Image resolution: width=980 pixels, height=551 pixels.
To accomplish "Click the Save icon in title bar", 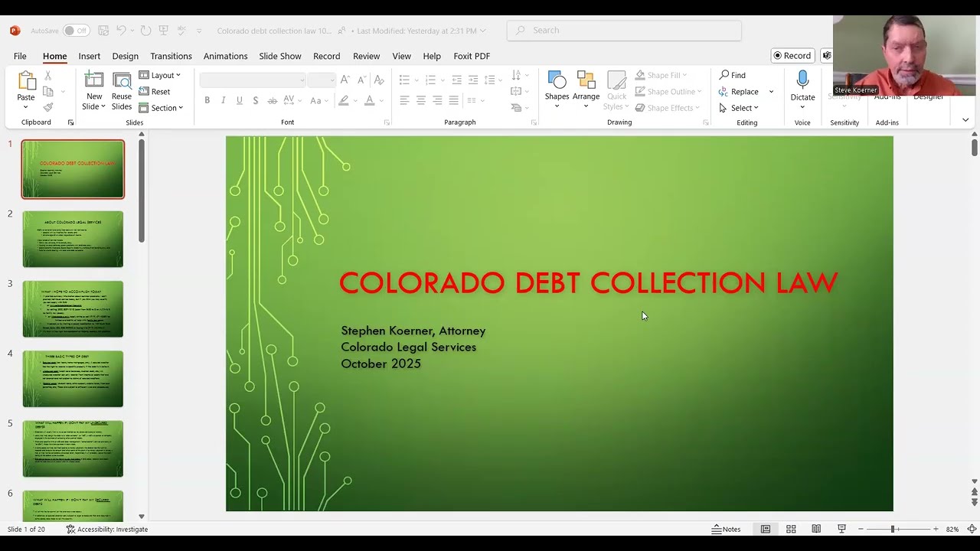I will click(103, 31).
